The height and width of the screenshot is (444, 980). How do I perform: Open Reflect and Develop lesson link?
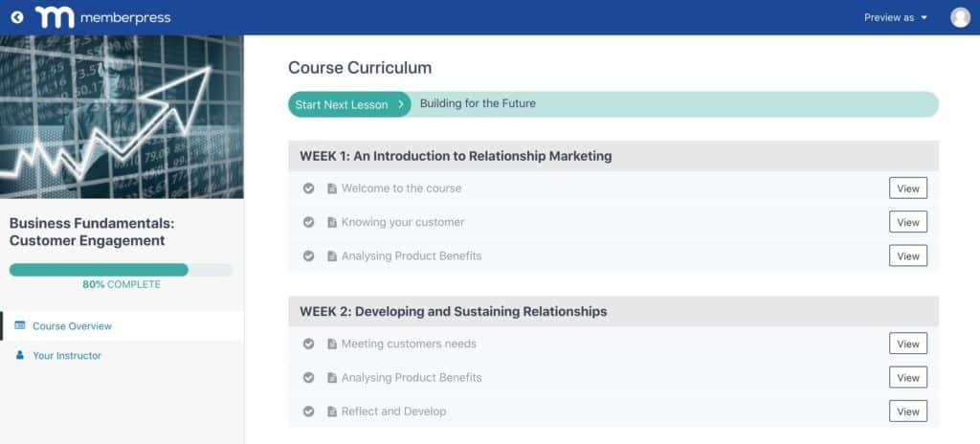pos(393,411)
